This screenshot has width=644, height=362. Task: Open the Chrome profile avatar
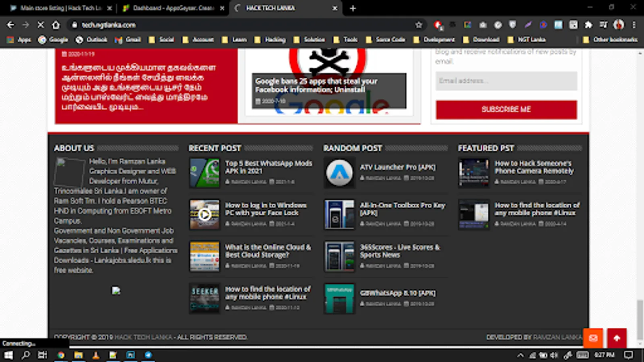(619, 25)
